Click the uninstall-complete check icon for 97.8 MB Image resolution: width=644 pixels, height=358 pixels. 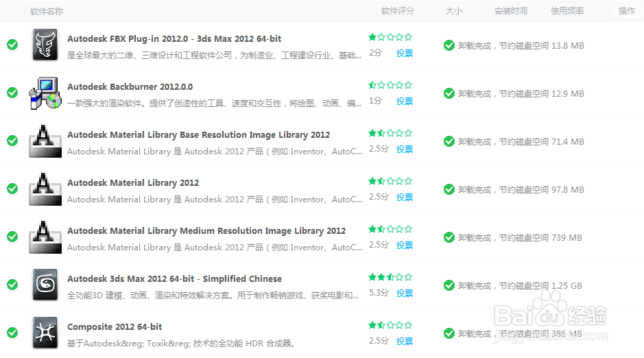tap(449, 190)
